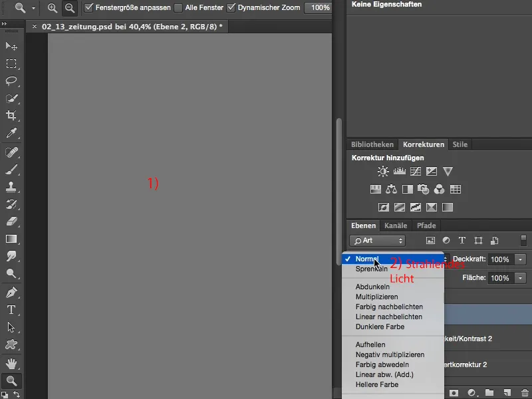Select the Zoom tool in toolbox
Screen dimensions: 532x399
tap(11, 380)
